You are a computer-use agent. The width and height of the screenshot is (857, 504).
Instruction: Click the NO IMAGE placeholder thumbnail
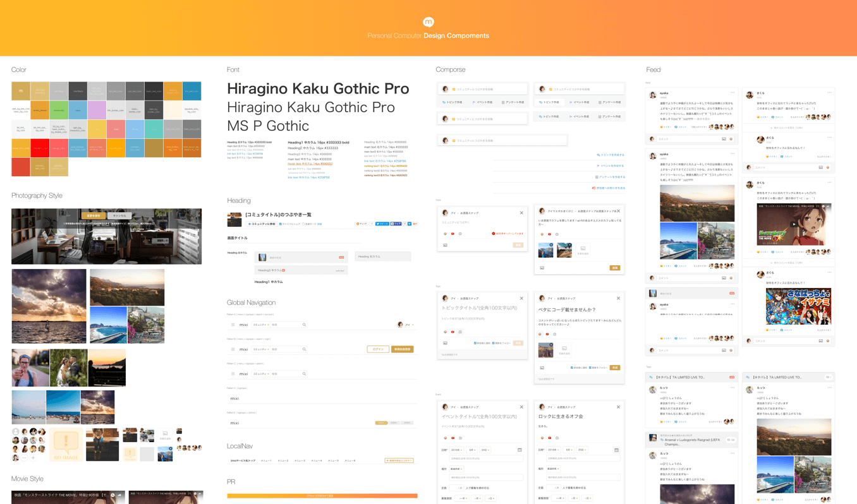pos(66,444)
